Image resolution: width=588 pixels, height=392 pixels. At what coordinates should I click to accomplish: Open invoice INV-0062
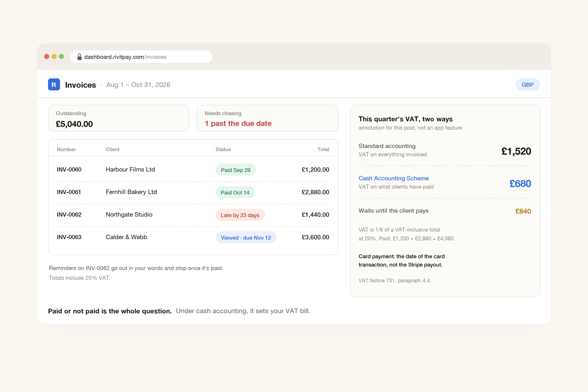tap(69, 215)
